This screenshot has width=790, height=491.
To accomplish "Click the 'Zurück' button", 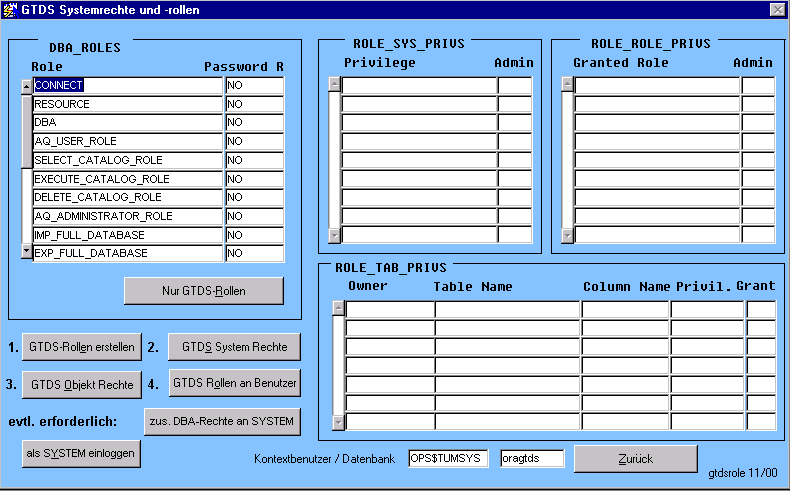I will click(635, 458).
